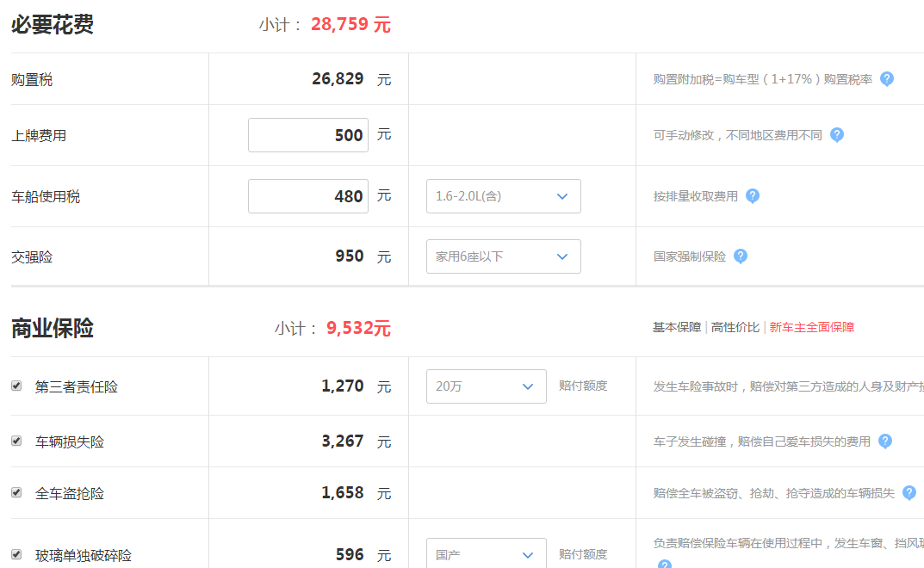Screen dimensions: 924x568
Task: Select the 高性价比 insurance plan
Action: (735, 327)
